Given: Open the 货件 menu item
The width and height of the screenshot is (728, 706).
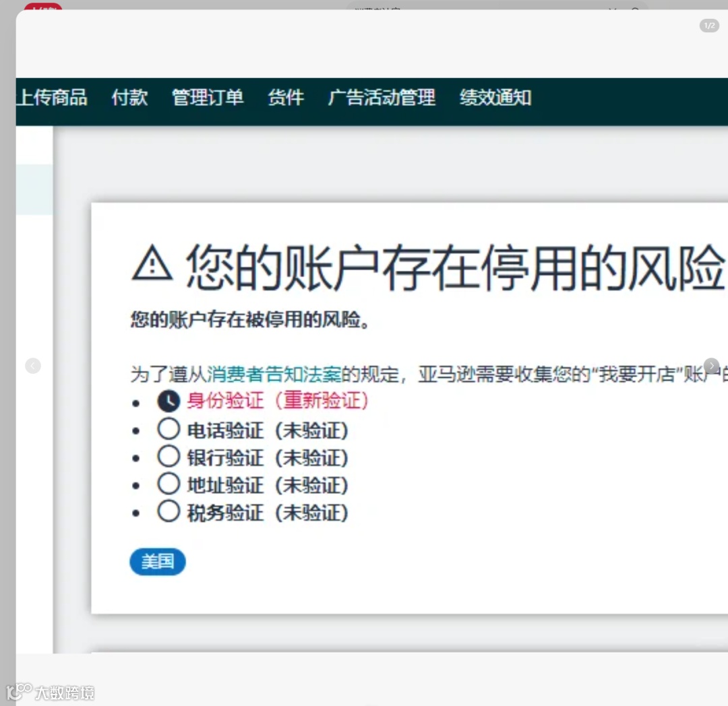Looking at the screenshot, I should pos(286,98).
